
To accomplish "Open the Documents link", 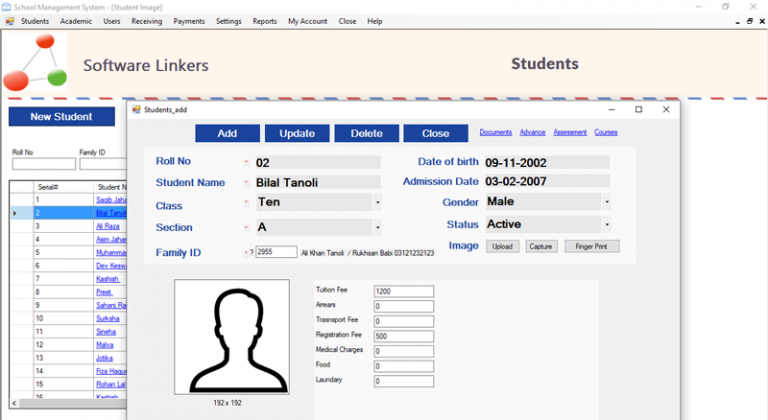I will [x=495, y=132].
